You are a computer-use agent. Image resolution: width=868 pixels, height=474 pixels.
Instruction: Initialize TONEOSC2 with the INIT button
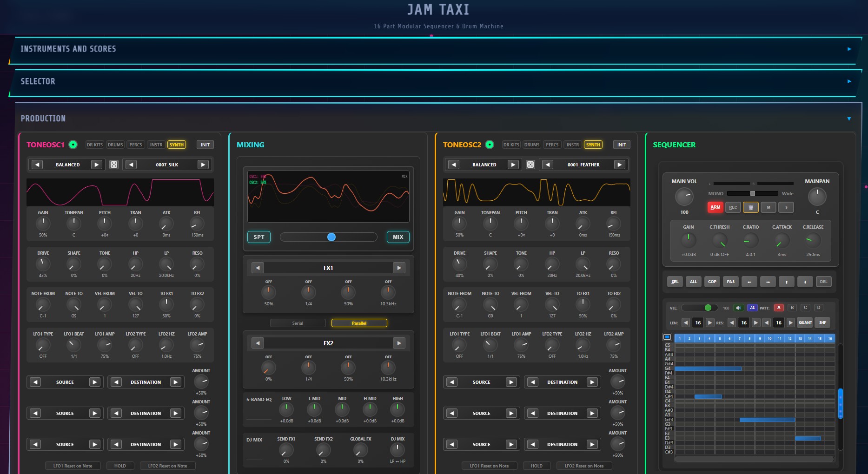621,145
